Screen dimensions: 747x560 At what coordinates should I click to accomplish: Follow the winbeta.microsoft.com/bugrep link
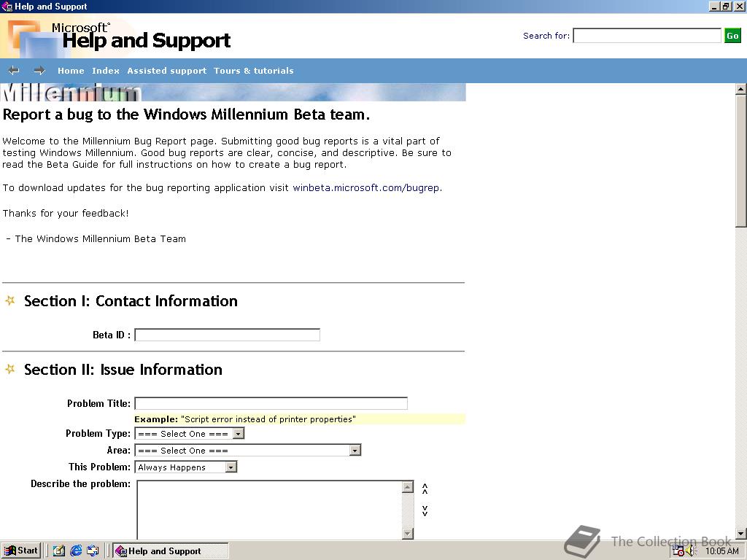(366, 187)
